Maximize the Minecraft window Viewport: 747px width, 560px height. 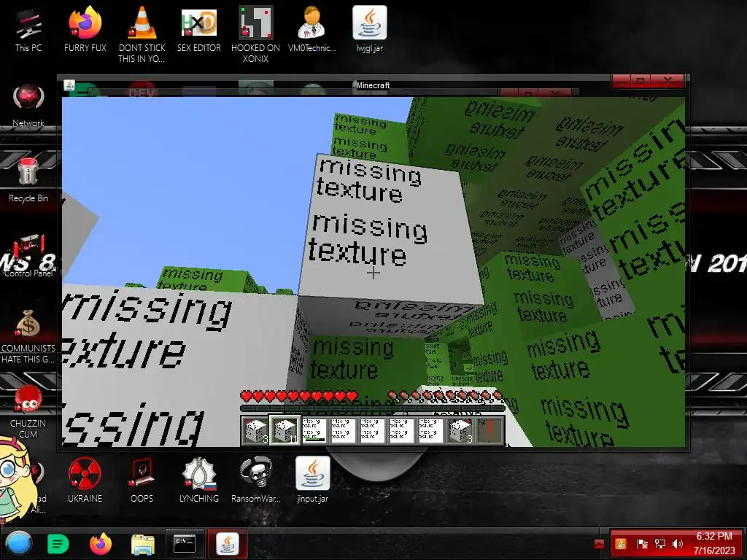point(640,81)
